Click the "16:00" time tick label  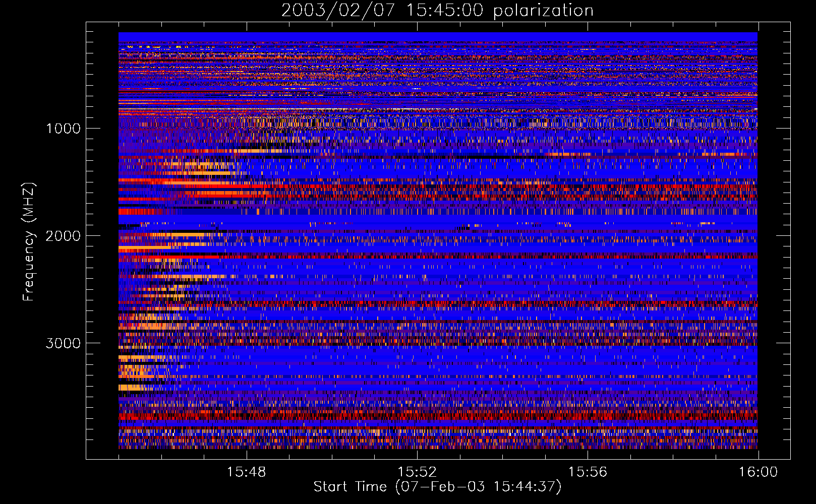(x=758, y=472)
